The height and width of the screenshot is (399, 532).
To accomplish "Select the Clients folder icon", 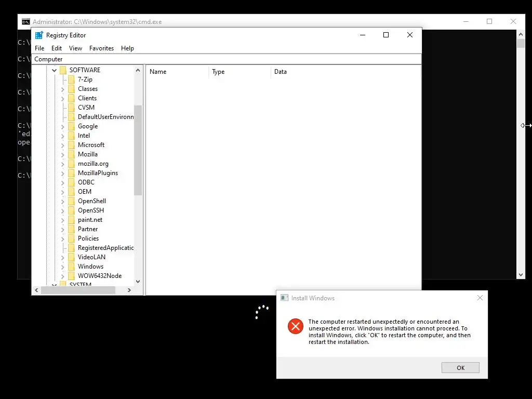I will coord(71,98).
